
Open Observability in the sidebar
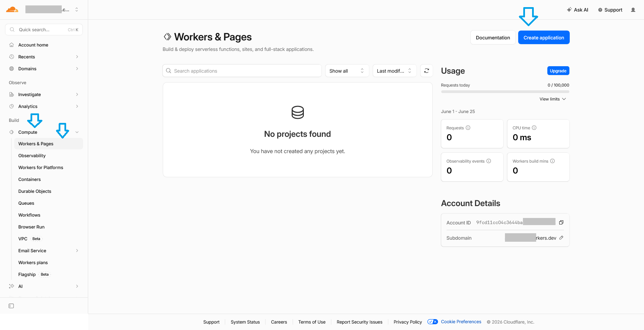pyautogui.click(x=32, y=155)
